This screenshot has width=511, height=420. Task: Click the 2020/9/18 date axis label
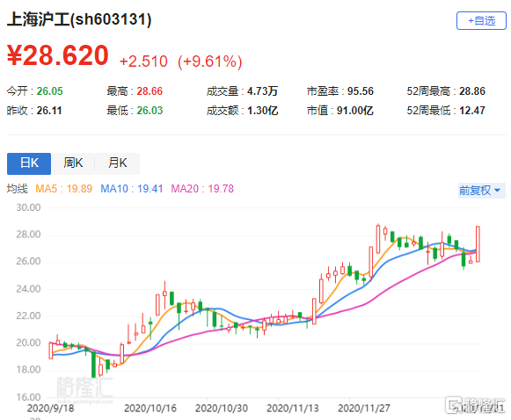pos(50,409)
